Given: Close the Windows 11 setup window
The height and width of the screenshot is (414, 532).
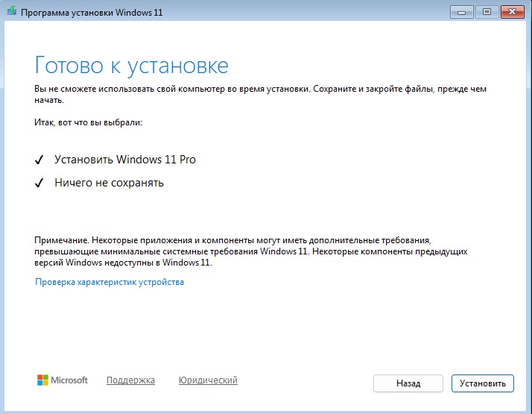Looking at the screenshot, I should click(x=513, y=12).
